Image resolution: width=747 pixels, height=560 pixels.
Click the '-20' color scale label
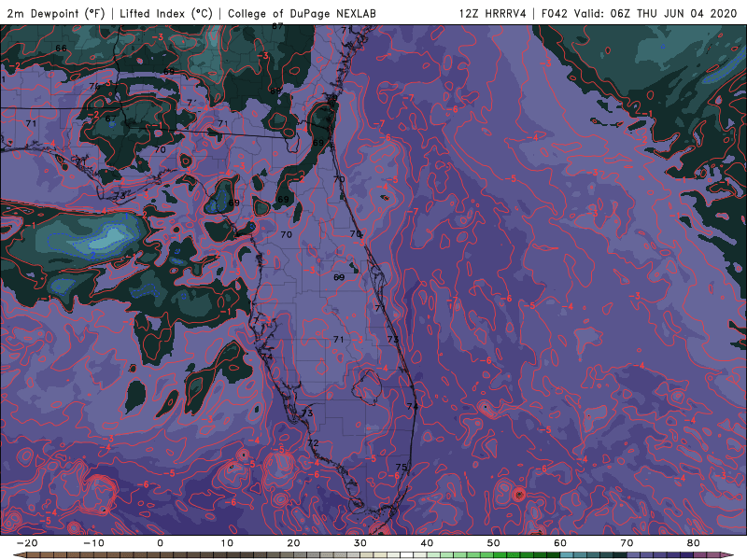click(27, 543)
